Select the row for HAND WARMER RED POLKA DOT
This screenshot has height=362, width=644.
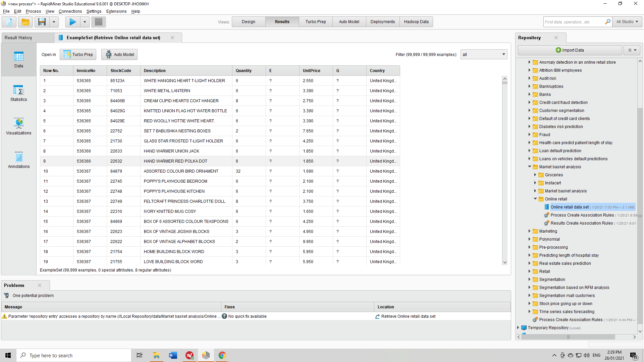(220, 161)
